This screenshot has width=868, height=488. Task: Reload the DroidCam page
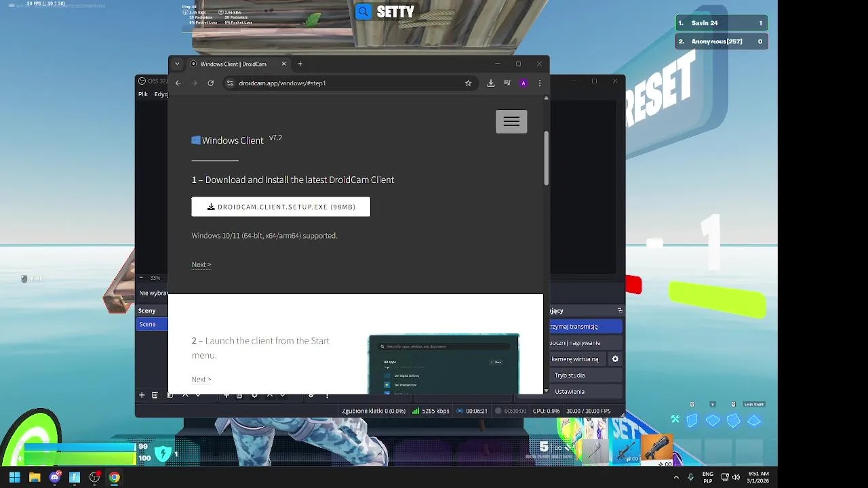[x=211, y=83]
